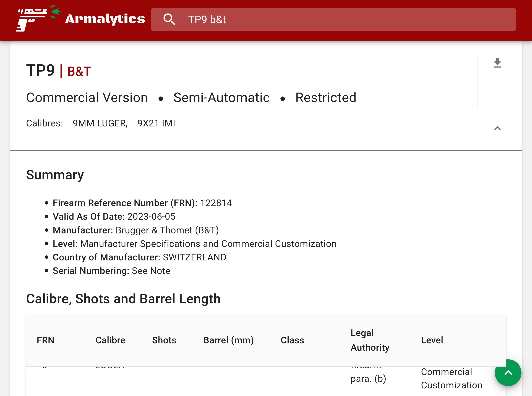The width and height of the screenshot is (532, 396).
Task: Sort by Barrel (mm) column header
Action: 228,340
